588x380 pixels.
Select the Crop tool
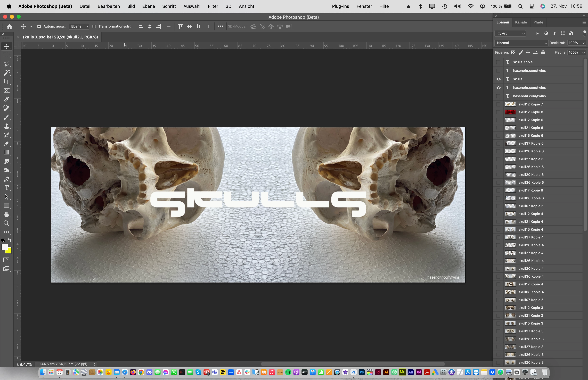[x=6, y=81]
